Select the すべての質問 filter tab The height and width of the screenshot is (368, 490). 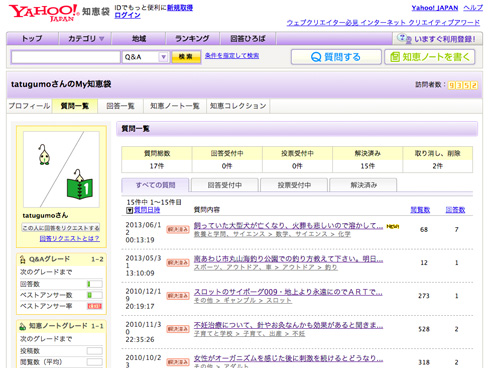[x=155, y=185]
